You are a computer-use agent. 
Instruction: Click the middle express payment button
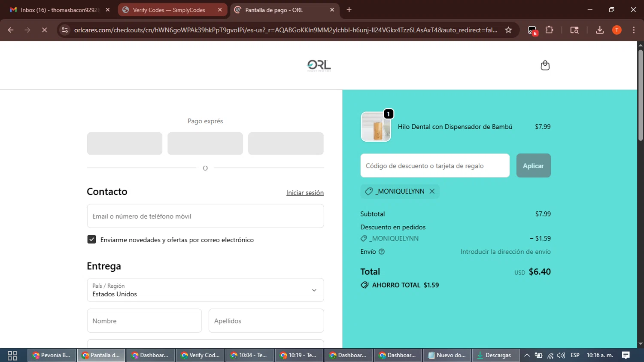[x=205, y=143]
